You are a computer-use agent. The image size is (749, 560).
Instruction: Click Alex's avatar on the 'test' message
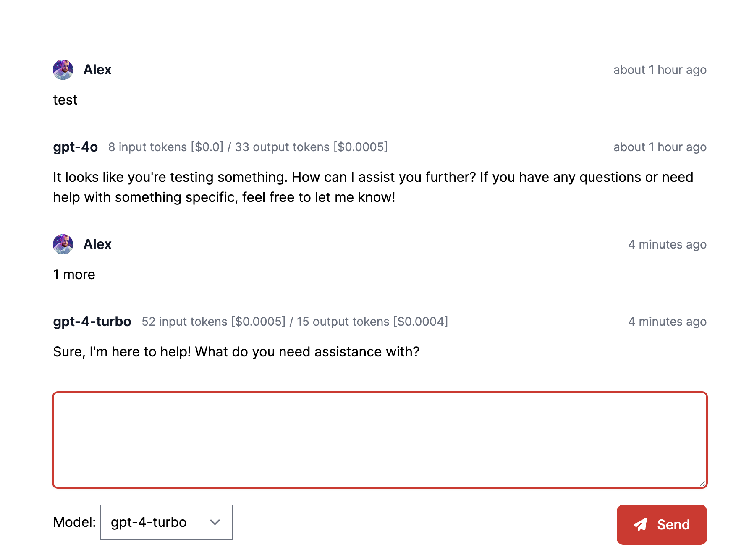[x=63, y=70]
